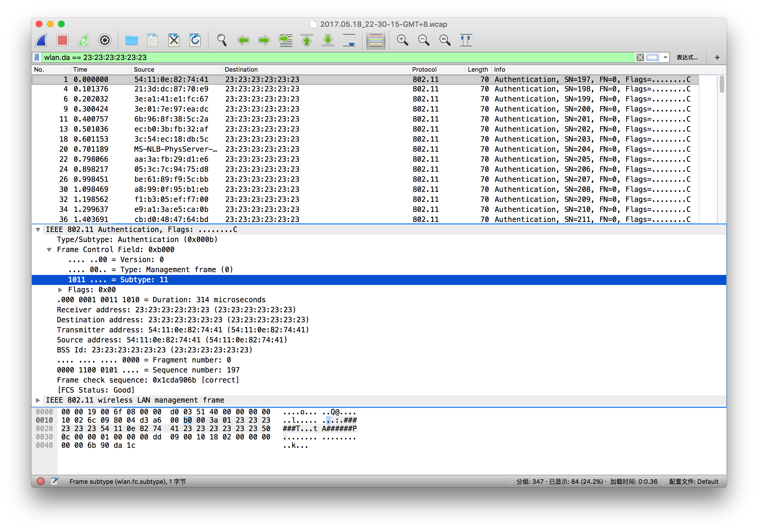Apply the display filter arrow button

653,57
